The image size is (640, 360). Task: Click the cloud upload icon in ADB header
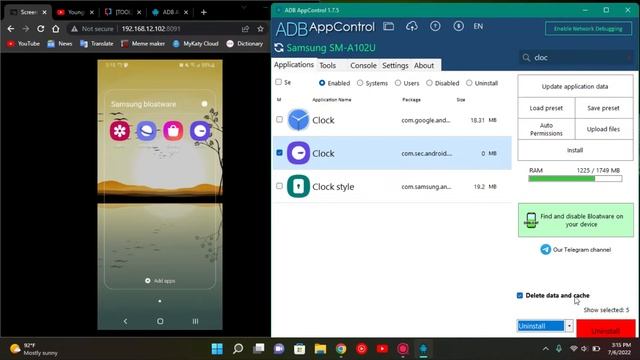412,27
